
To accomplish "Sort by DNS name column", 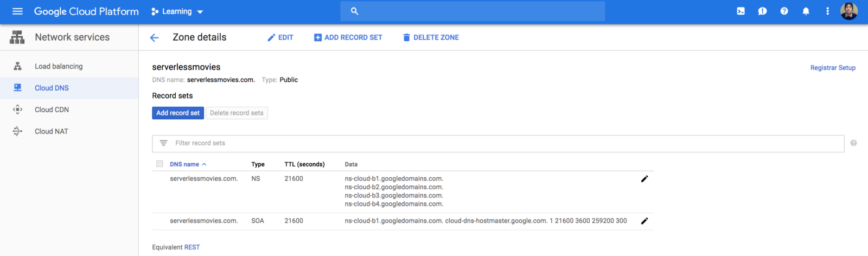I will 184,164.
